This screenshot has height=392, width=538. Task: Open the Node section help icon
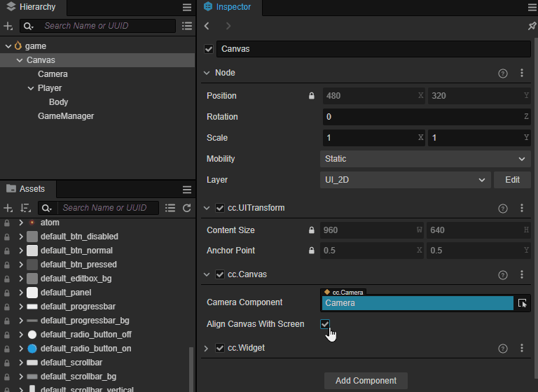502,73
